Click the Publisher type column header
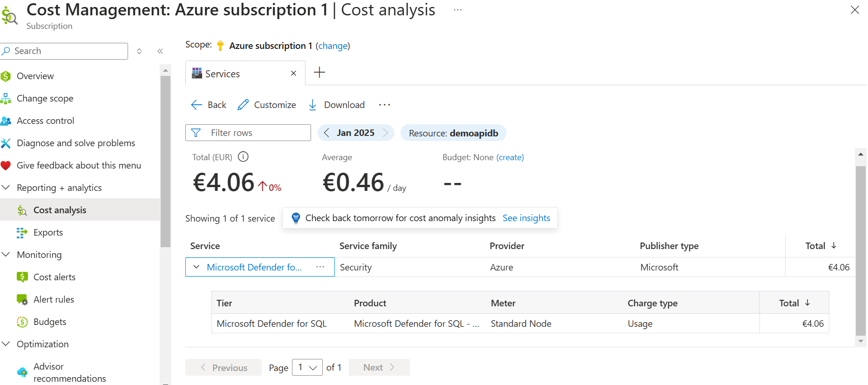 tap(669, 246)
